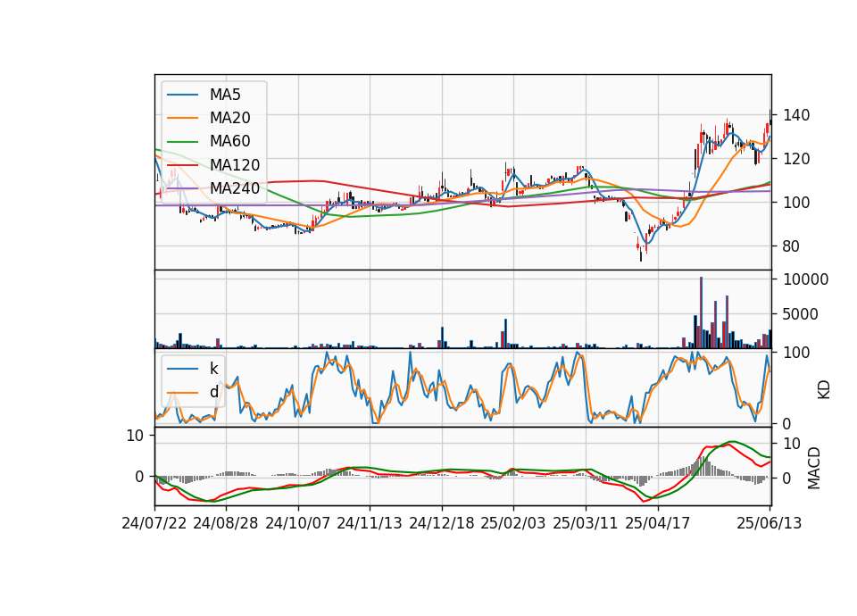Click the tallest volume bar

point(702,312)
